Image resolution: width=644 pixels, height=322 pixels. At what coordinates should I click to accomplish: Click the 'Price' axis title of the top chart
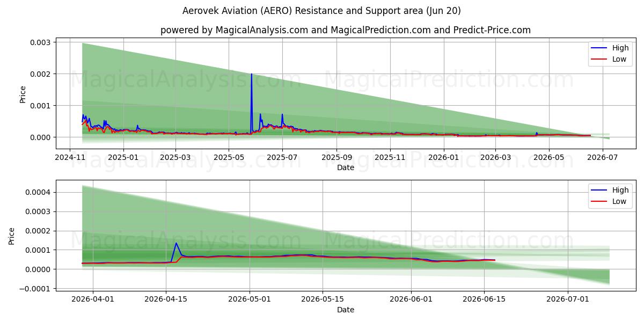23,94
